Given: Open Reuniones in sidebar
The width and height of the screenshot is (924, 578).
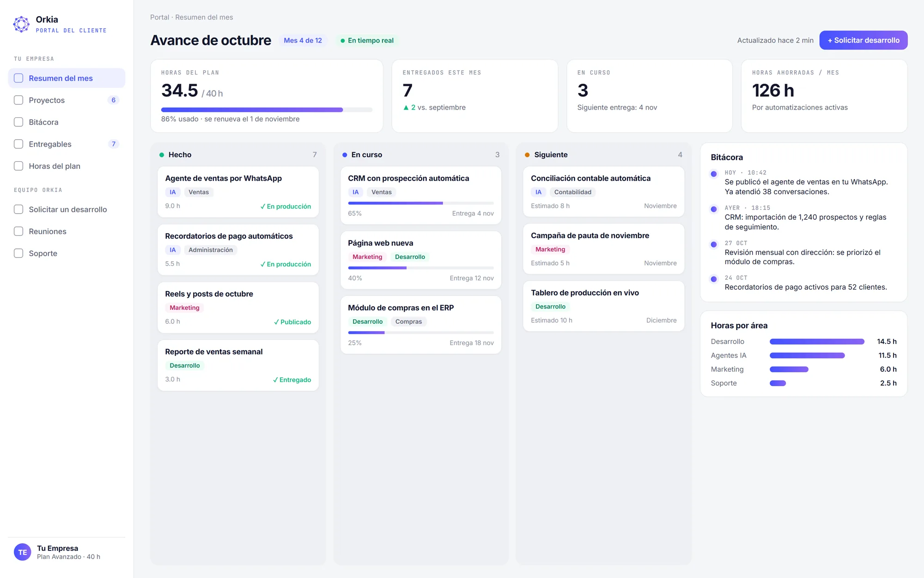Looking at the screenshot, I should 67,231.
